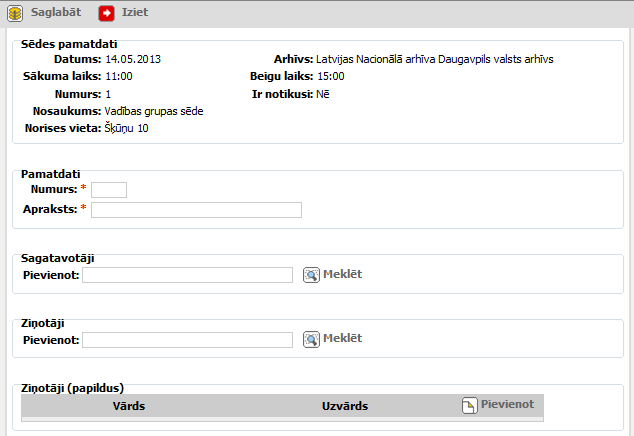The image size is (634, 436).
Task: Click the magnifier icon in Ziņotāji section
Action: point(311,339)
